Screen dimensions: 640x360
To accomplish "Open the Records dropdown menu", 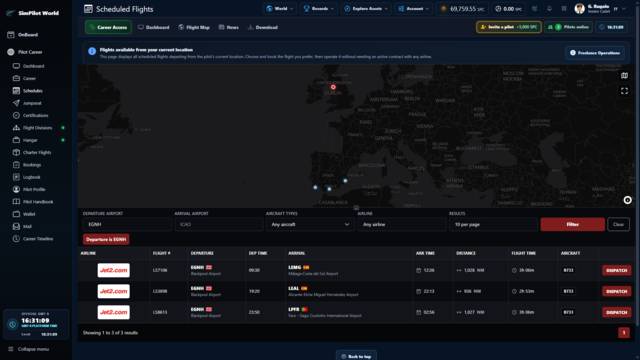I will [x=319, y=9].
